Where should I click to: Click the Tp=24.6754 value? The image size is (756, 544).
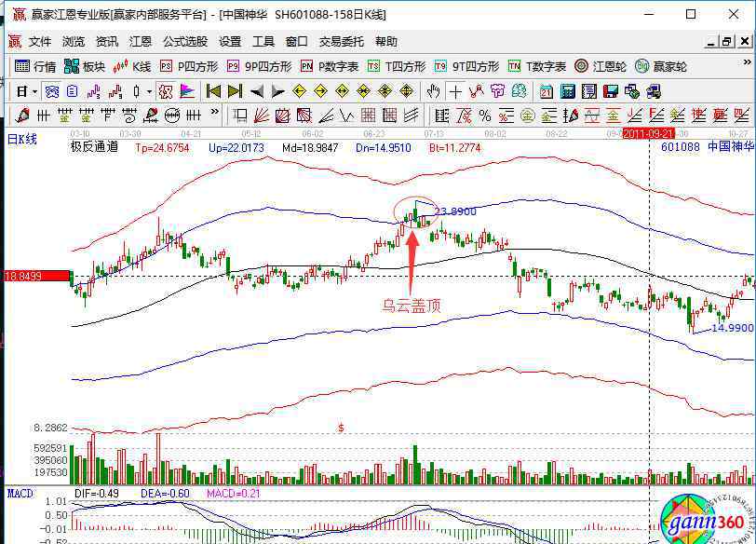pyautogui.click(x=162, y=148)
